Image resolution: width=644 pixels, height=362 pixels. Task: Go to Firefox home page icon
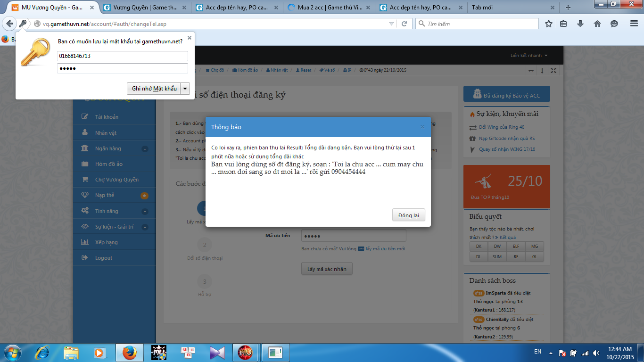597,24
